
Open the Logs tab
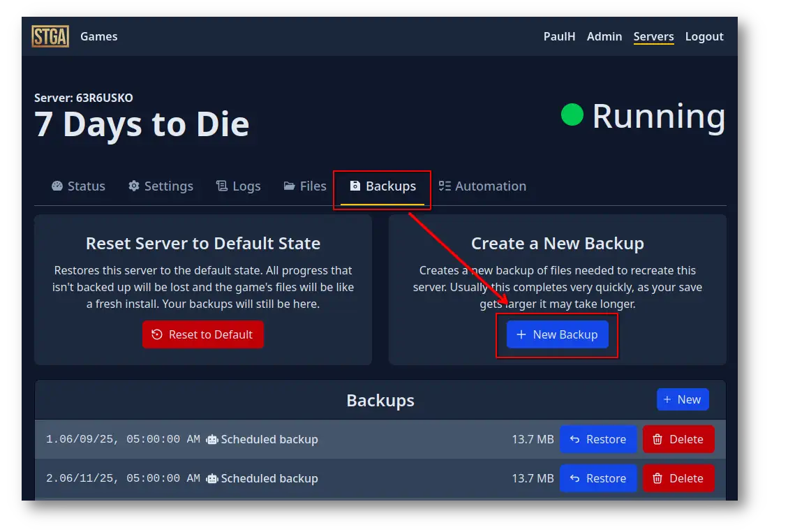(x=238, y=186)
